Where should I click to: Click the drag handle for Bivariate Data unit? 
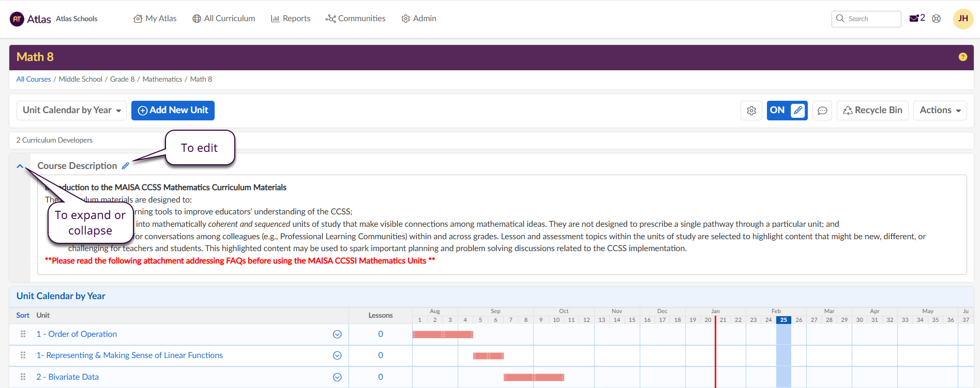pos(23,377)
